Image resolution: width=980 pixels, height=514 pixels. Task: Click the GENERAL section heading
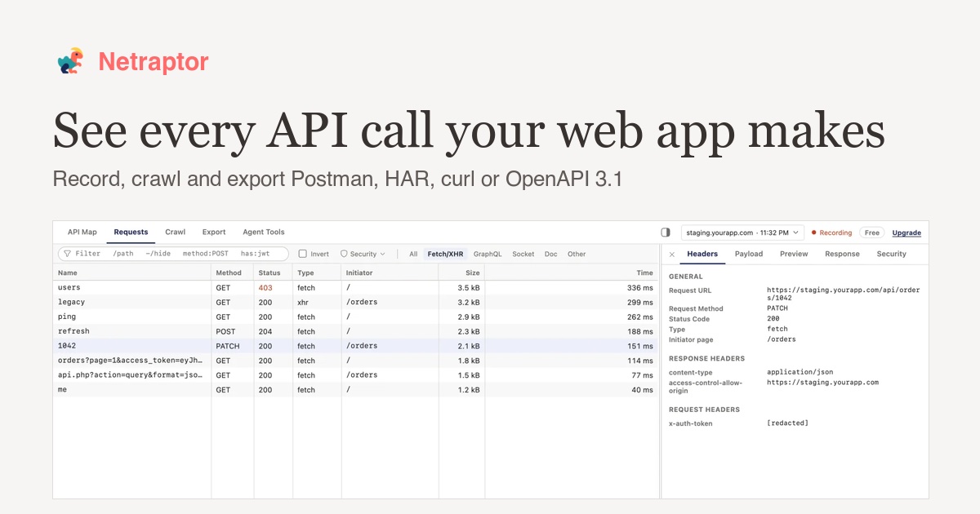point(686,277)
